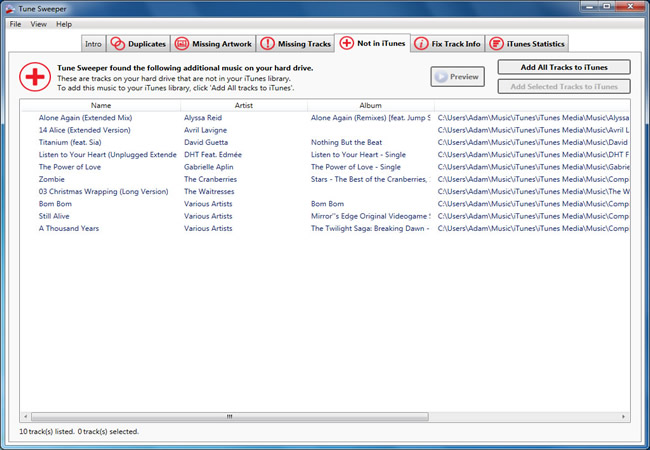Click the horizontal scrollbar thumb
650x450 pixels.
pyautogui.click(x=230, y=416)
